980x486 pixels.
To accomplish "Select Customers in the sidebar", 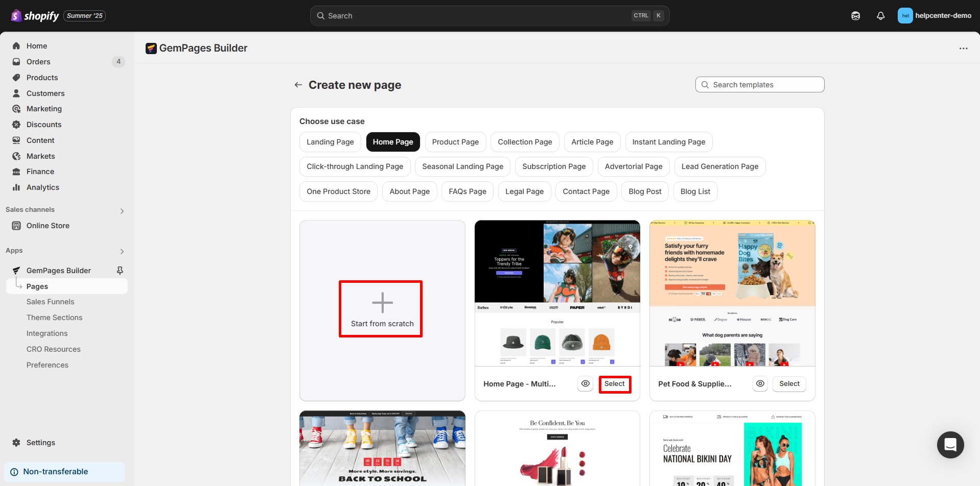I will click(x=45, y=93).
